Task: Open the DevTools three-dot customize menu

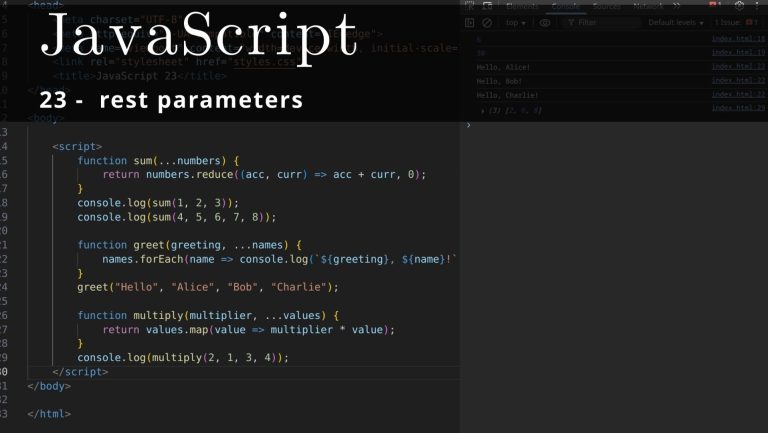Action: (757, 6)
